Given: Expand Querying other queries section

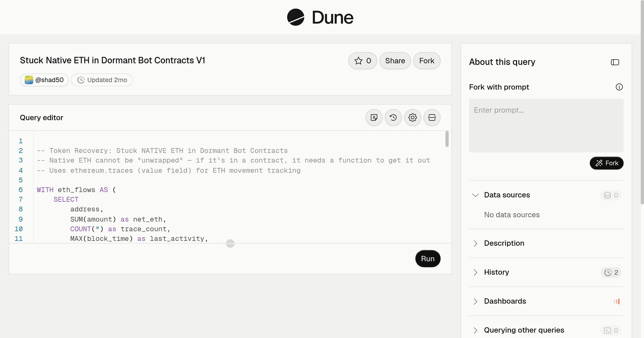Looking at the screenshot, I should (475, 330).
